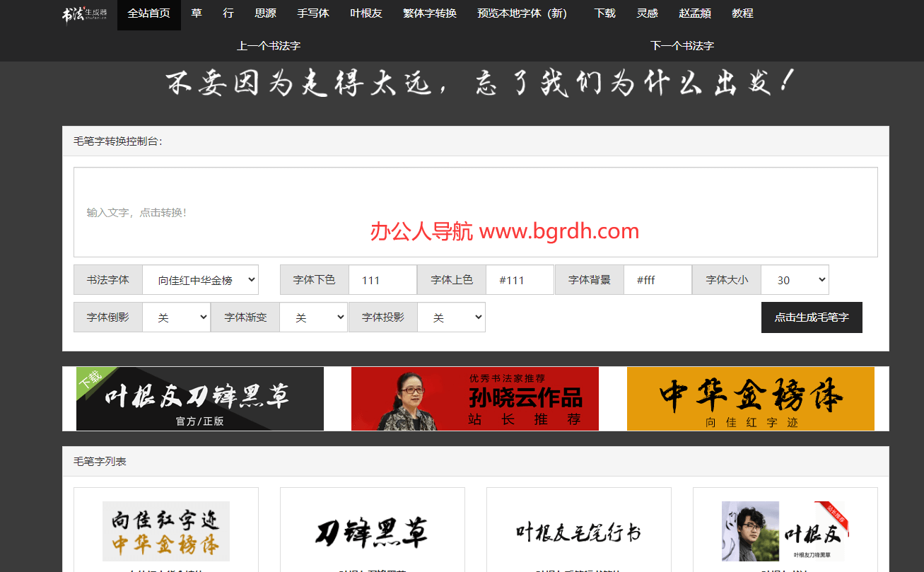Open the 中华金榜体 banner
Image resolution: width=924 pixels, height=572 pixels.
(x=750, y=398)
